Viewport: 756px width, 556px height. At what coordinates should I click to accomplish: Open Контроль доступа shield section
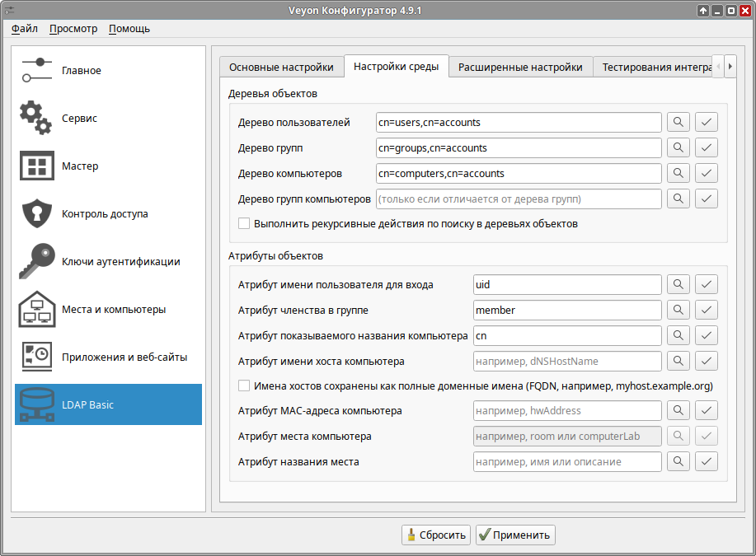(109, 213)
